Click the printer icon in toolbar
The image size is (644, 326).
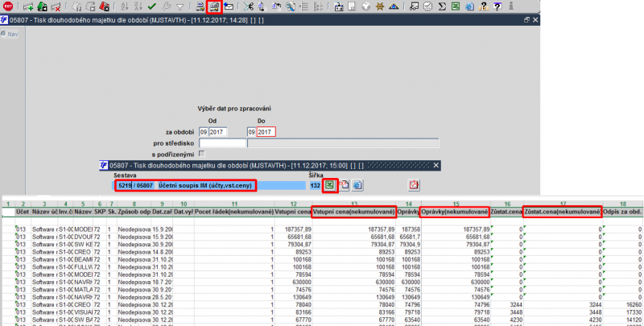point(200,6)
